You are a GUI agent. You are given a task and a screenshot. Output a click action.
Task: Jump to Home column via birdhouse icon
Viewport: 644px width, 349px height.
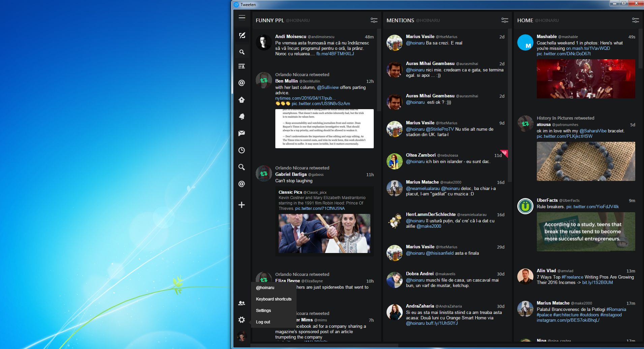[x=242, y=100]
